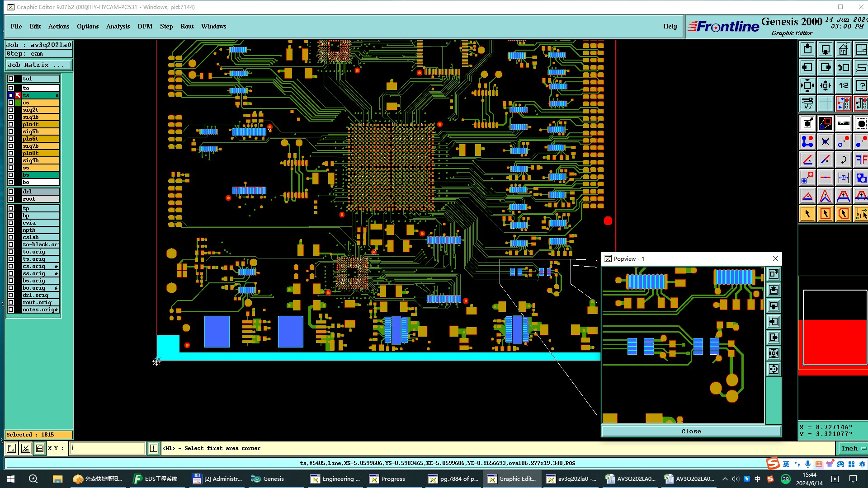Image resolution: width=868 pixels, height=488 pixels.
Task: Toggle the checkbox for drl layer
Action: pyautogui.click(x=11, y=192)
